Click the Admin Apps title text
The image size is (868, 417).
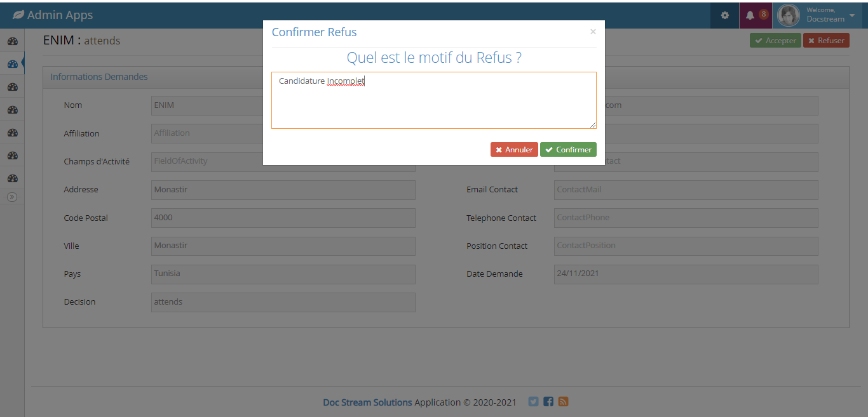coord(60,15)
